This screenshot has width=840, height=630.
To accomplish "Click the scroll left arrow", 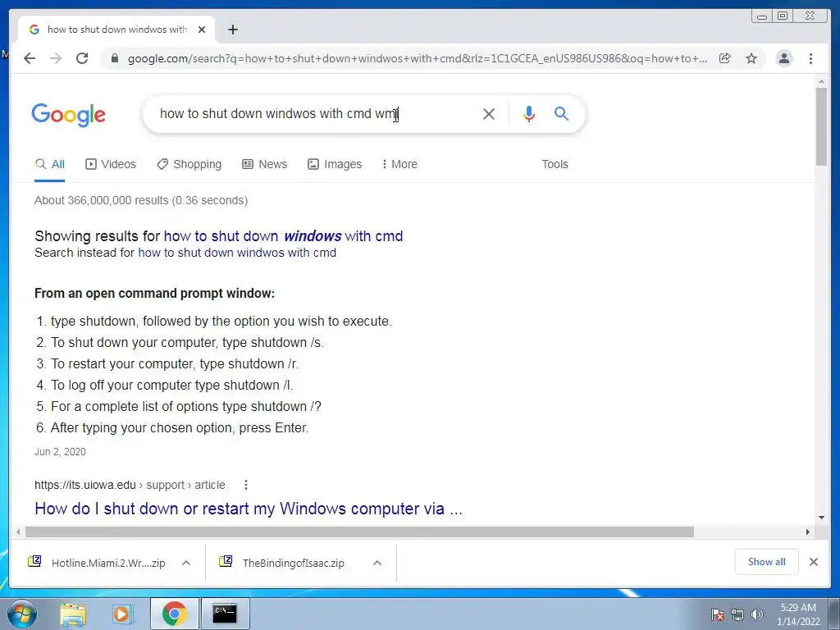I will coord(18,532).
